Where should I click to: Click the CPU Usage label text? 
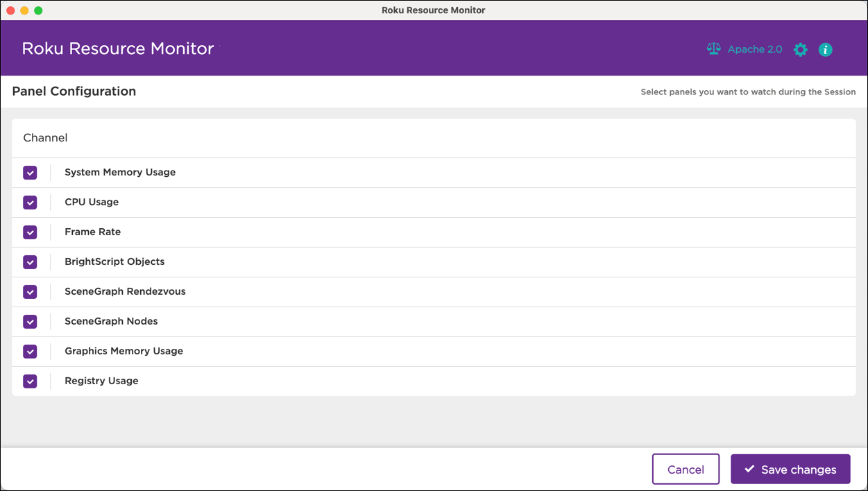click(92, 202)
